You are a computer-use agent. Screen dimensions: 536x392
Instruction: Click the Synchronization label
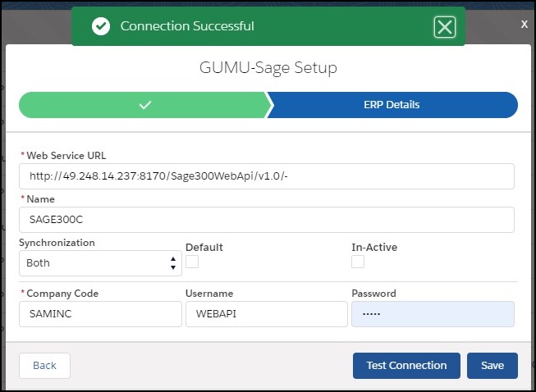(x=57, y=243)
